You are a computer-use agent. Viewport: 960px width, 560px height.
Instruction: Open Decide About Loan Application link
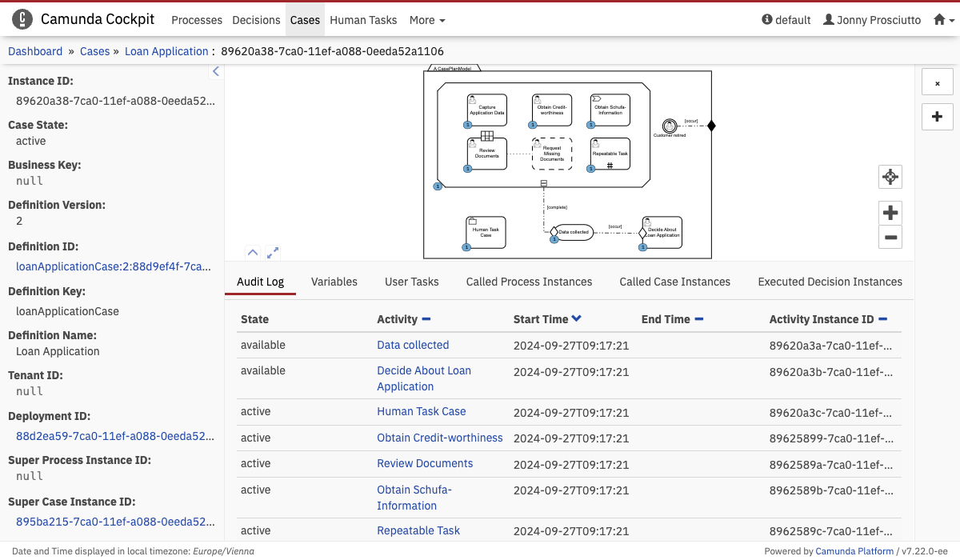click(424, 378)
